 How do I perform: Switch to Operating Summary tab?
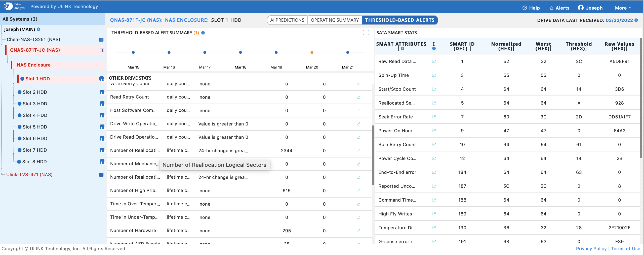(335, 20)
